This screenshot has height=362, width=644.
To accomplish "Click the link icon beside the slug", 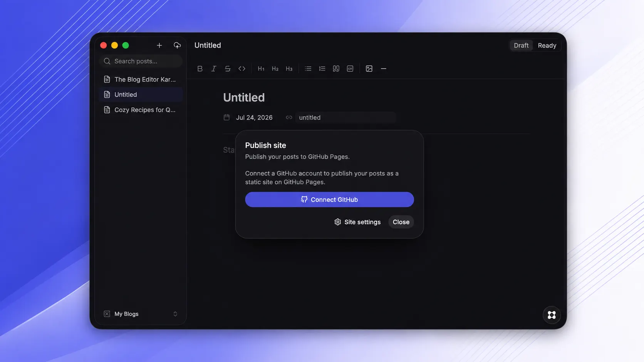I will (289, 117).
